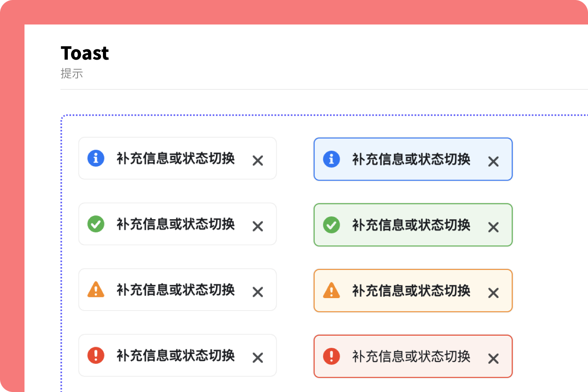Viewport: 588px width, 392px height.
Task: Click the warning triangle in orange-filled toast
Action: [x=332, y=290]
